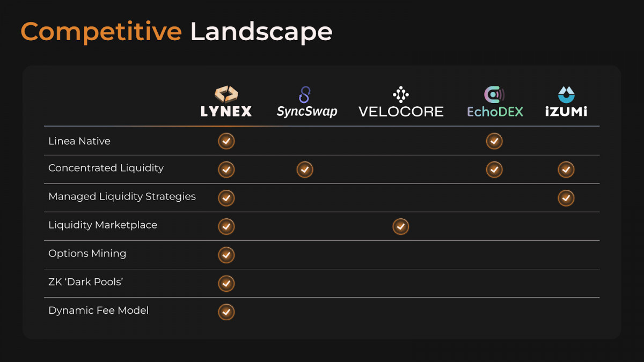This screenshot has height=362, width=644.
Task: Click the Lynex logo emblem
Action: coord(226,94)
